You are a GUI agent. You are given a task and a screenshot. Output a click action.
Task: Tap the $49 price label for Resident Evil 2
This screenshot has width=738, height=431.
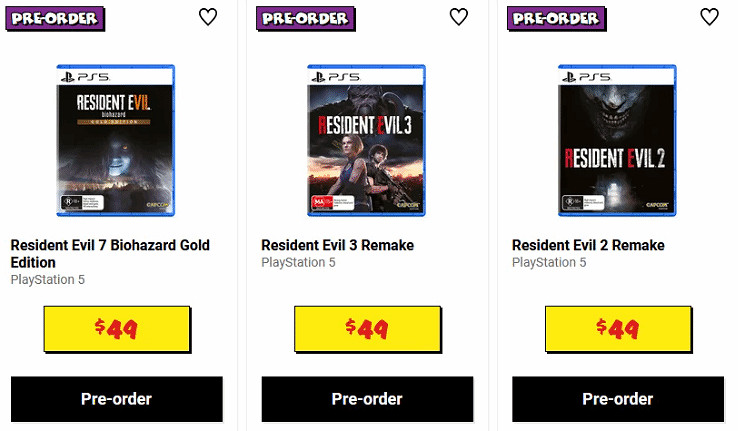[x=617, y=329]
